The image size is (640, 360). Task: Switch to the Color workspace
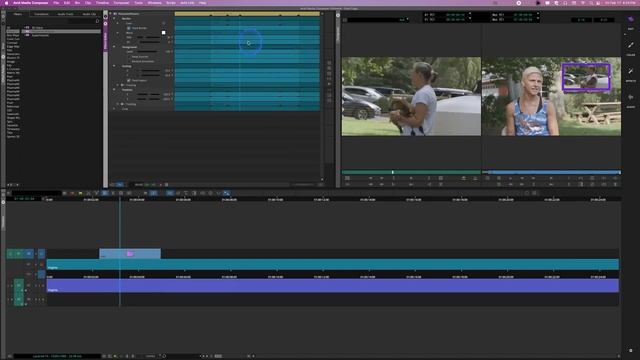click(x=631, y=49)
